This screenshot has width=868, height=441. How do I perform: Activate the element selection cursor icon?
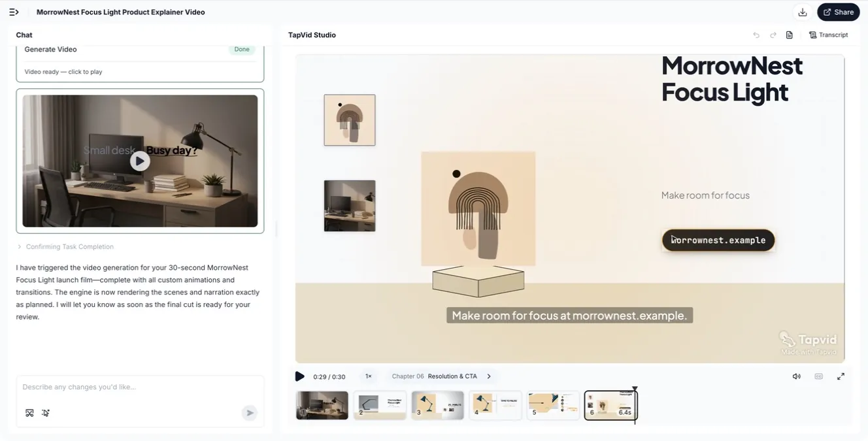point(46,413)
